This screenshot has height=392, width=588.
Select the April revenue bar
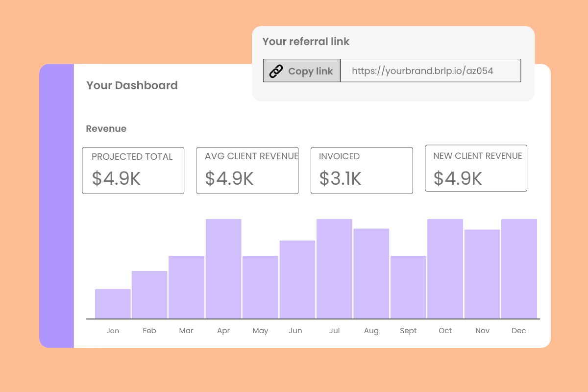tap(223, 269)
